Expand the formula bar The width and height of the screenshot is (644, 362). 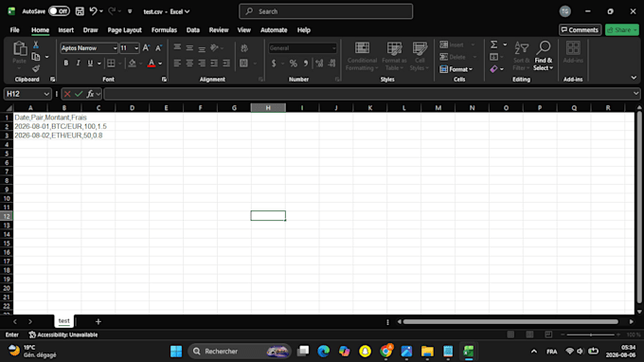[635, 94]
